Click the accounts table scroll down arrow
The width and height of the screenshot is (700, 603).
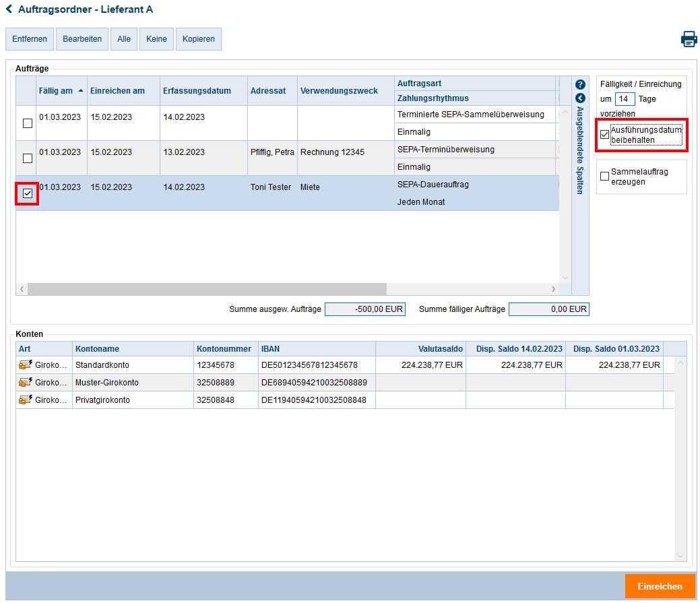coord(680,556)
